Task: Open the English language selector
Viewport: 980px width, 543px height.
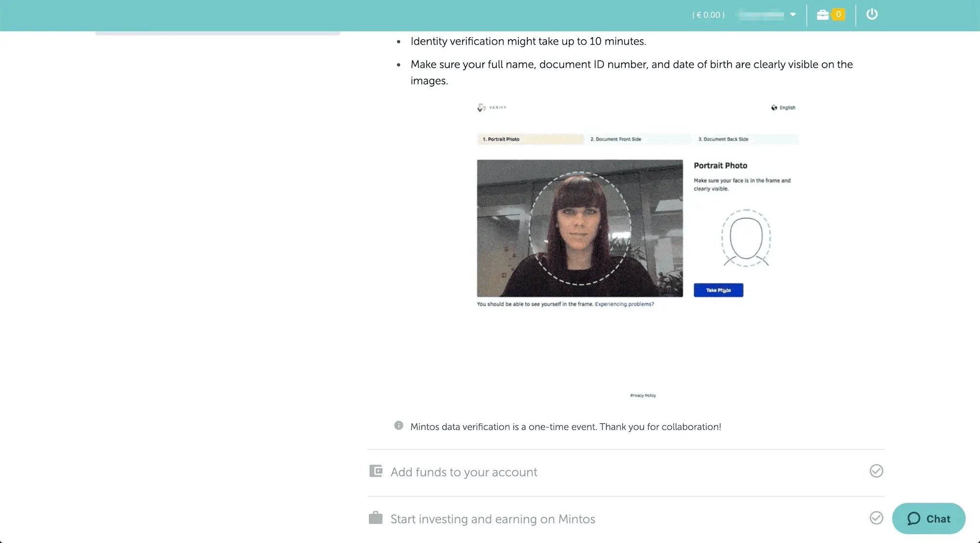Action: pos(783,108)
